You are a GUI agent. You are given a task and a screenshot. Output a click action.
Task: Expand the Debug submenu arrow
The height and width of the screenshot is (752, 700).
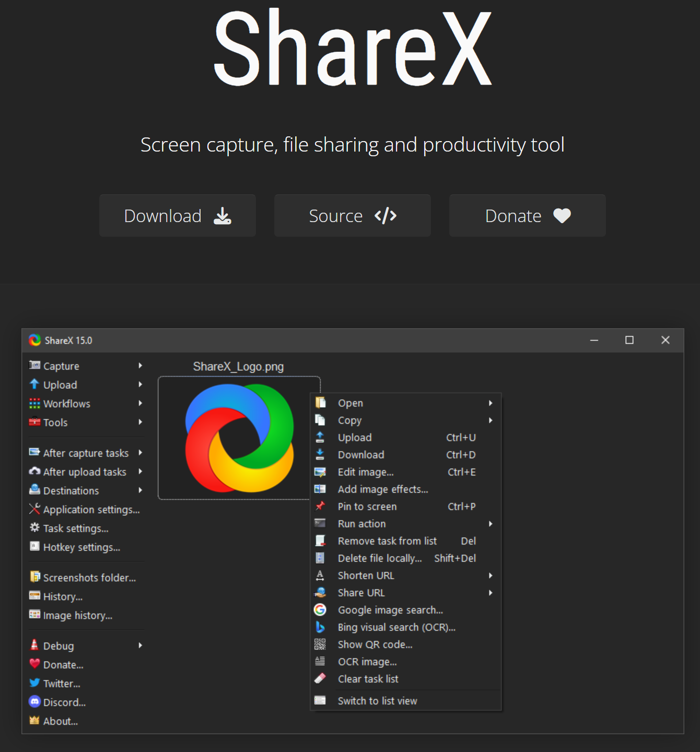point(140,645)
